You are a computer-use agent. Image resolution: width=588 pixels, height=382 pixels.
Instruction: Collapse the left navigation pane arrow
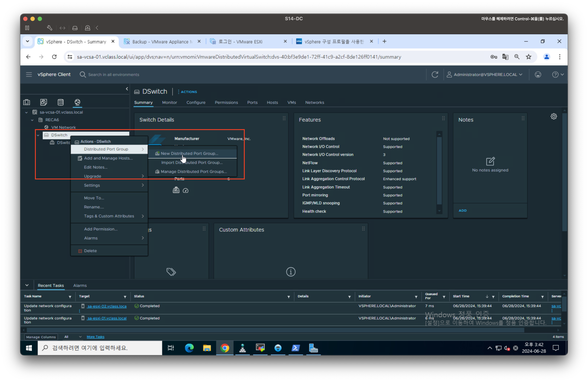click(127, 89)
